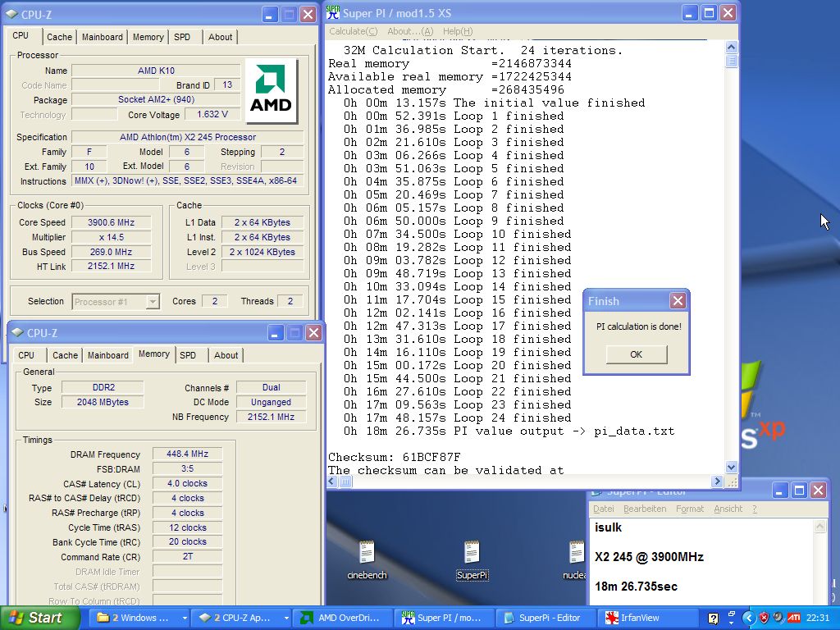Click the Loop 24 finished line
The image size is (840, 630).
tap(457, 418)
